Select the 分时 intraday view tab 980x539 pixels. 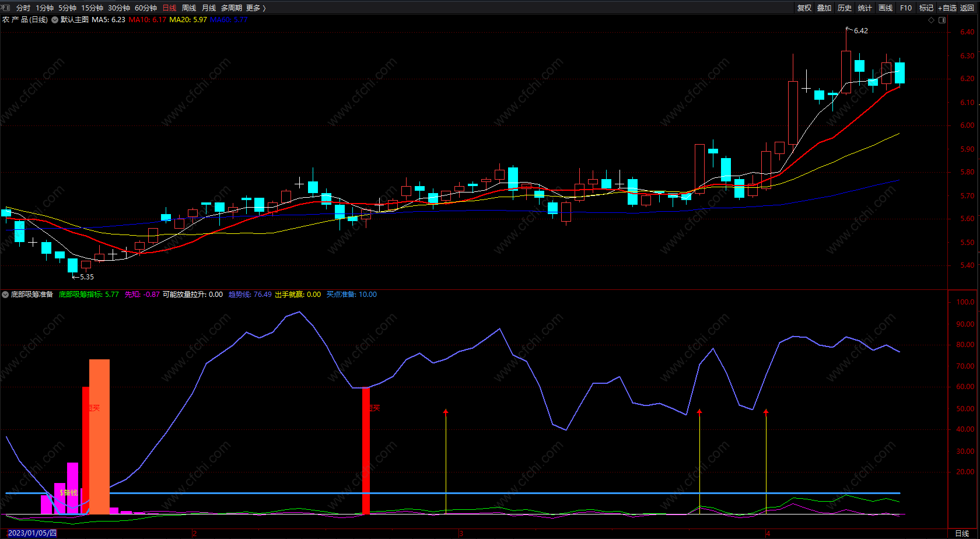(x=23, y=8)
